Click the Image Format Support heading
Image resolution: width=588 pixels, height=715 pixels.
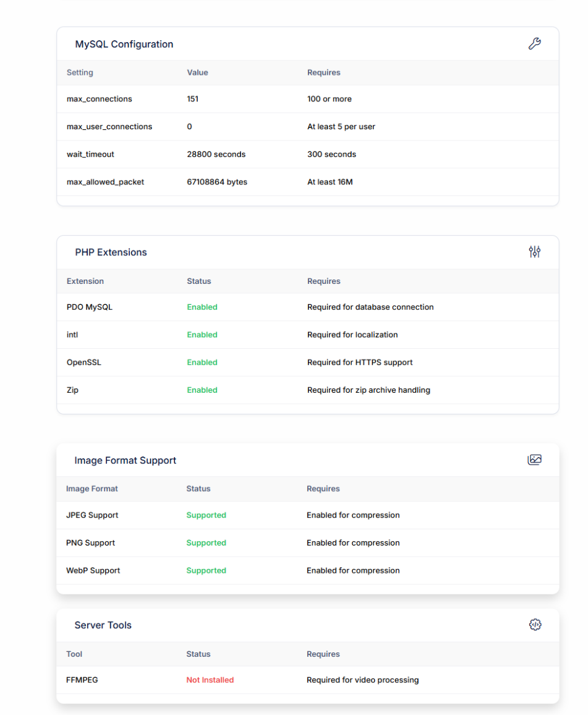pos(126,460)
